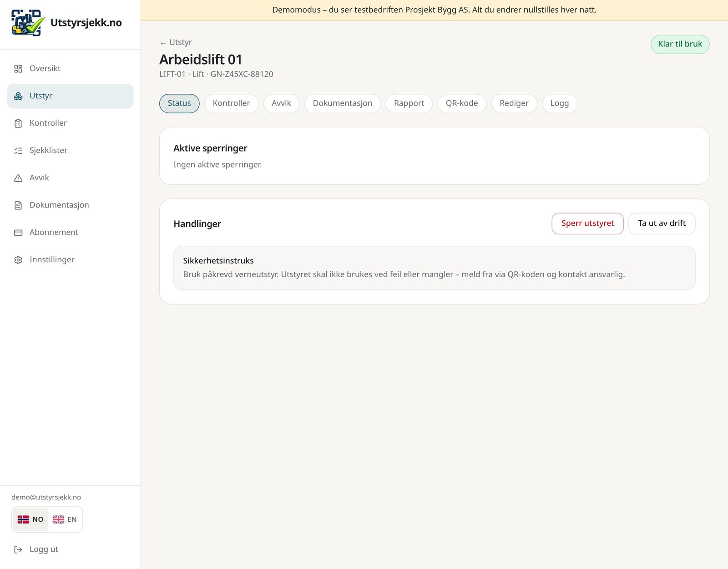Open the Rapport tab
Image resolution: width=728 pixels, height=569 pixels.
point(409,103)
